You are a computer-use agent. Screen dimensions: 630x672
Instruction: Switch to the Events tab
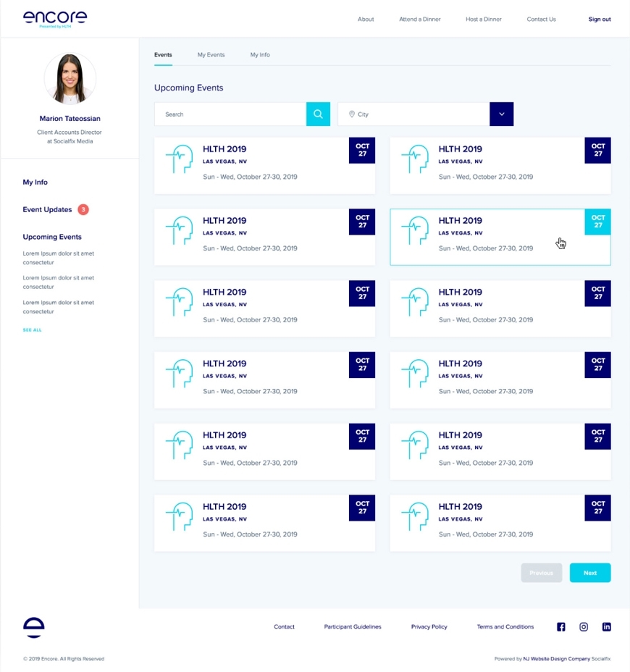163,55
